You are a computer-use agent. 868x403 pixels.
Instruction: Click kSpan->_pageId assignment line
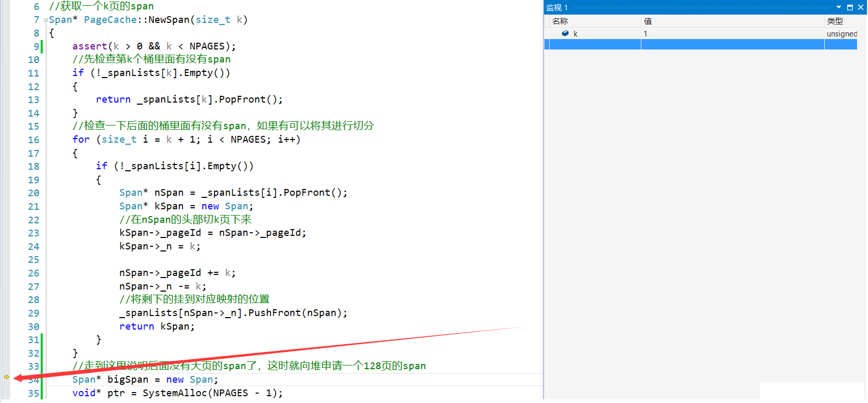[x=213, y=232]
